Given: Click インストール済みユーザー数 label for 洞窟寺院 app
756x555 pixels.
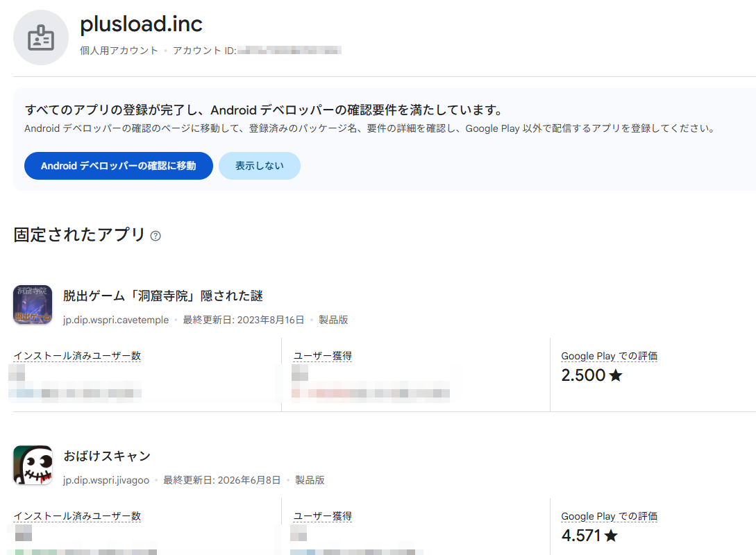Looking at the screenshot, I should click(x=77, y=356).
